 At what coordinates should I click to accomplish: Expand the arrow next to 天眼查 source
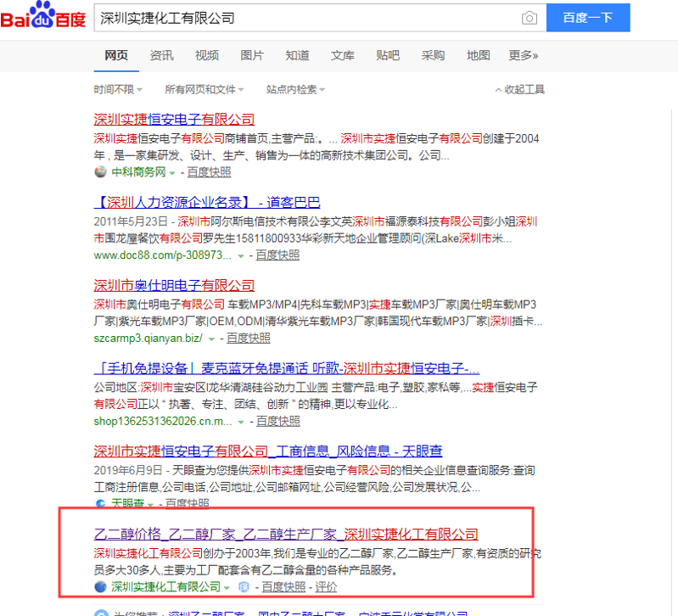[150, 505]
